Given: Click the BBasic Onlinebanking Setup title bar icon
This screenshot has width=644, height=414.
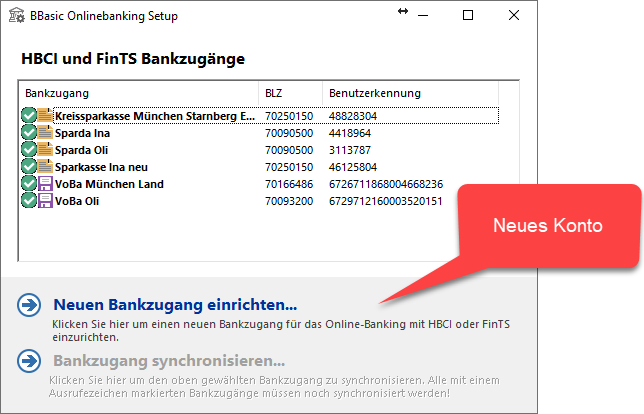Looking at the screenshot, I should (17, 15).
